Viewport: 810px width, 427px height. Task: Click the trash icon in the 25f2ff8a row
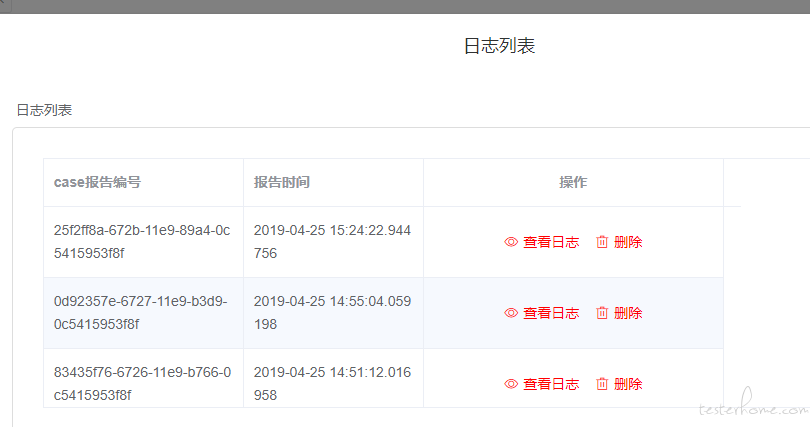click(602, 242)
